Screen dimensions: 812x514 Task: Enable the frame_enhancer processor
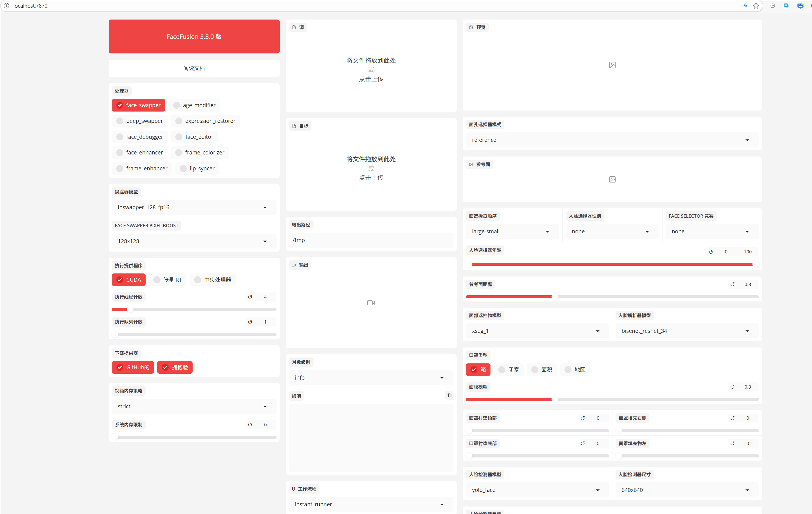[x=142, y=168]
